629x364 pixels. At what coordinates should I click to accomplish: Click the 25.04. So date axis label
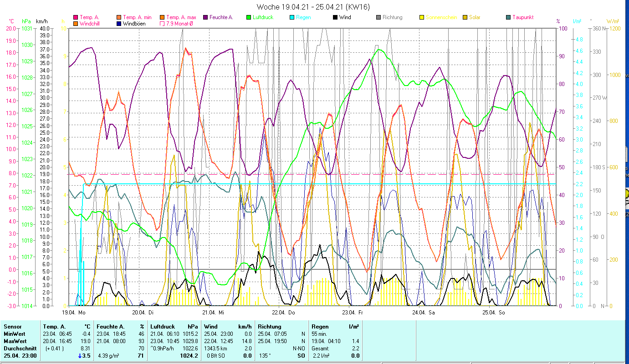pos(493,313)
